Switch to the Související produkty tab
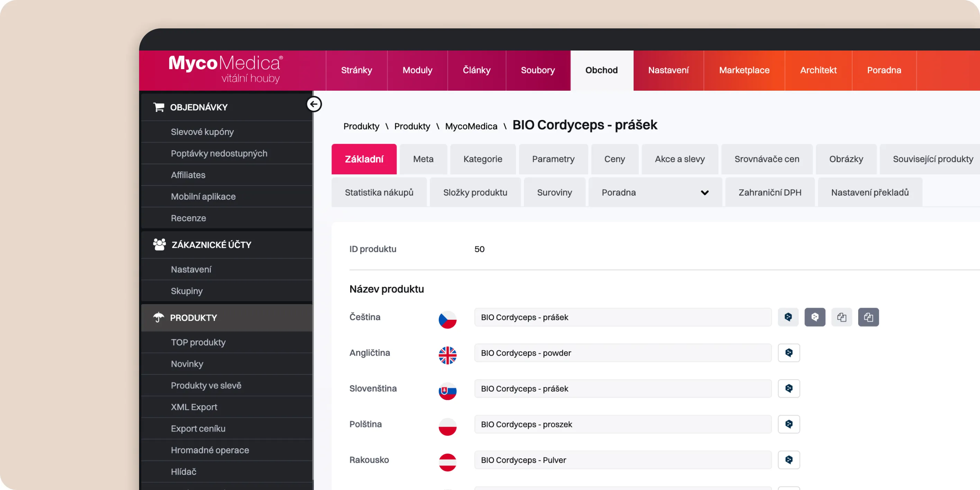The height and width of the screenshot is (490, 980). coord(930,159)
